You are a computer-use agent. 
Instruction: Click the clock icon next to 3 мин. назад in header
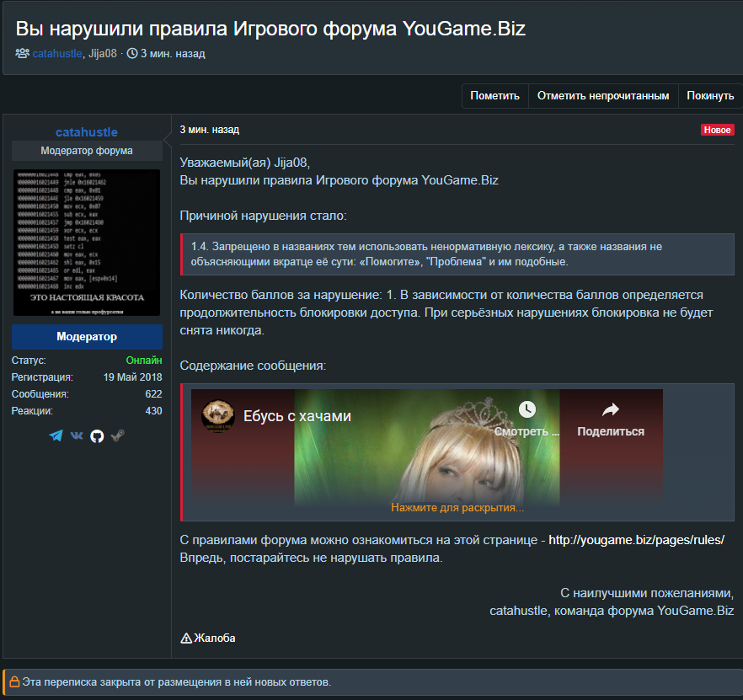(x=132, y=53)
